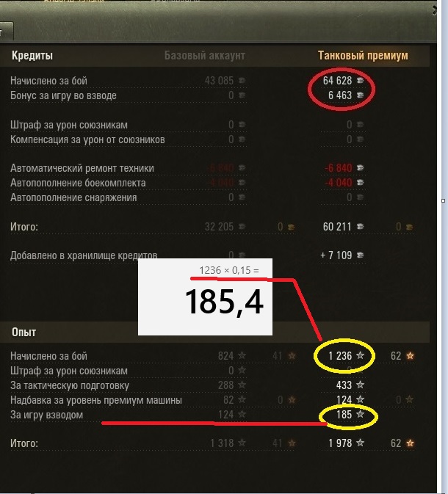The image size is (448, 494).
Task: Click the star icon beside 1 978 total experience
Action: (x=360, y=443)
